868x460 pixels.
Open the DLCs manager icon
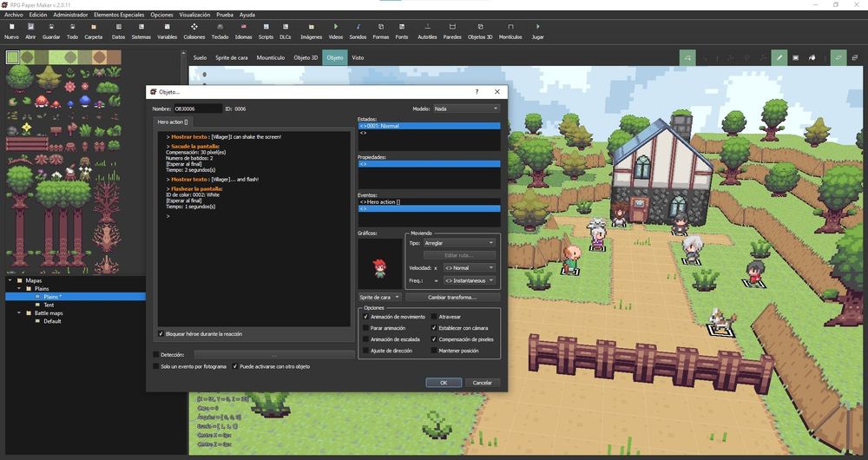point(285,26)
